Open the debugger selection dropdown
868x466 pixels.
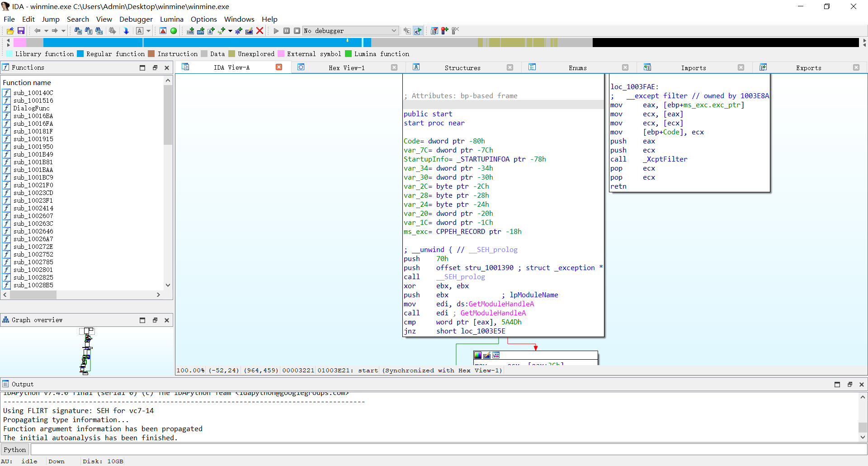[x=350, y=31]
